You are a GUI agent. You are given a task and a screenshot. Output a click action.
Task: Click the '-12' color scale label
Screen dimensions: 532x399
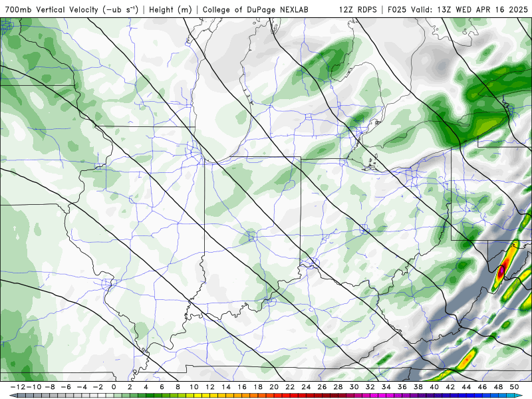(17, 387)
